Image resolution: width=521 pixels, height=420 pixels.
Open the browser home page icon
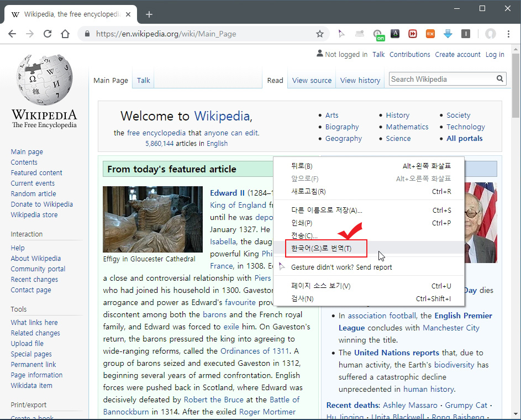tap(65, 34)
